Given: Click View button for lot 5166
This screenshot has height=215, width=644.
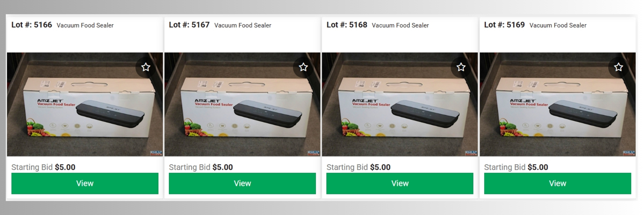Looking at the screenshot, I should (85, 183).
